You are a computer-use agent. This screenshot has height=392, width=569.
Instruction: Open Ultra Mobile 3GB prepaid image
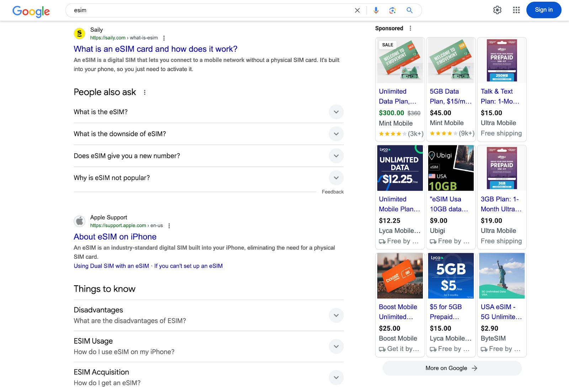pos(502,168)
